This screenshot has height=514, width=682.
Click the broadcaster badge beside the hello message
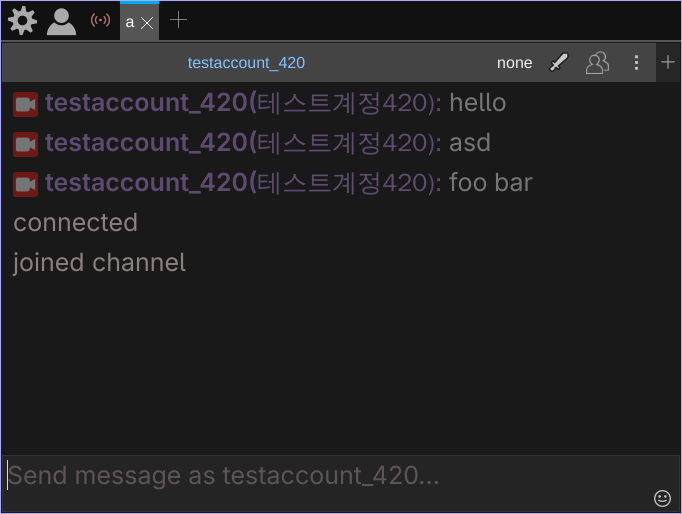26,104
